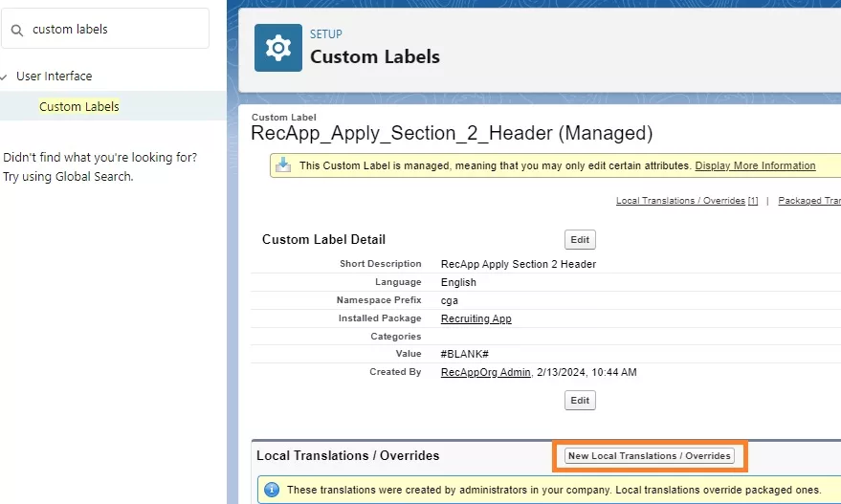Click the managed package icon in yellow banner
This screenshot has width=841, height=504.
pyautogui.click(x=283, y=165)
